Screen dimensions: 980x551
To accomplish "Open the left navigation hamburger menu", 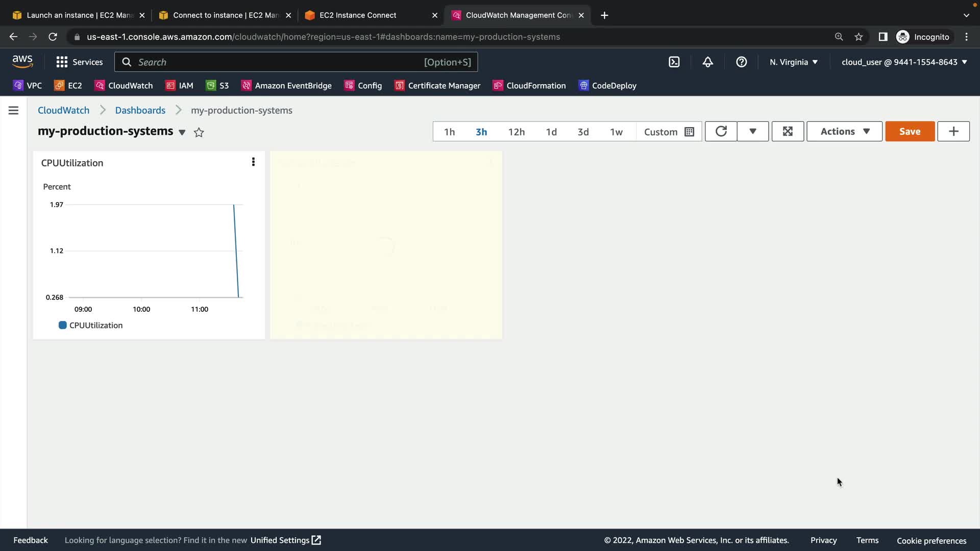I will [14, 110].
